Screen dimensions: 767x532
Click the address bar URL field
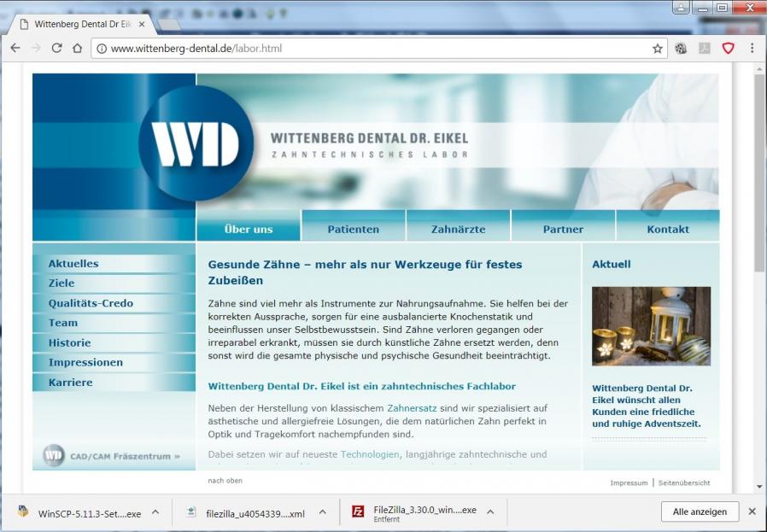tap(379, 49)
